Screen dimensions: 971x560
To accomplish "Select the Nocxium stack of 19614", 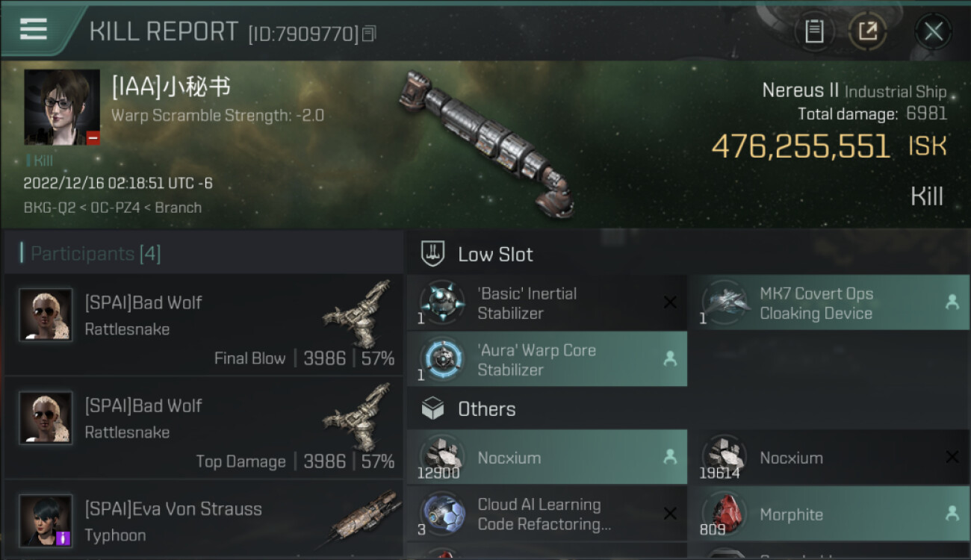I will 828,457.
